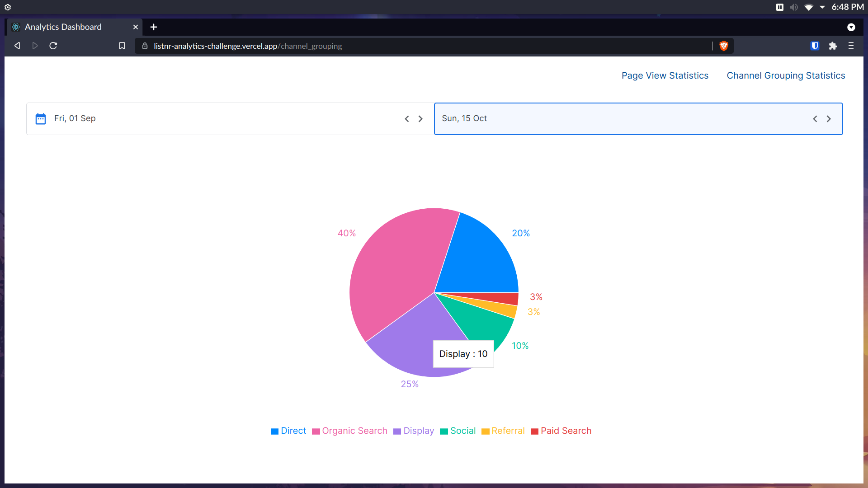This screenshot has height=488, width=868.
Task: Click the left chevron beside Sun, 15 Oct
Action: coord(815,118)
